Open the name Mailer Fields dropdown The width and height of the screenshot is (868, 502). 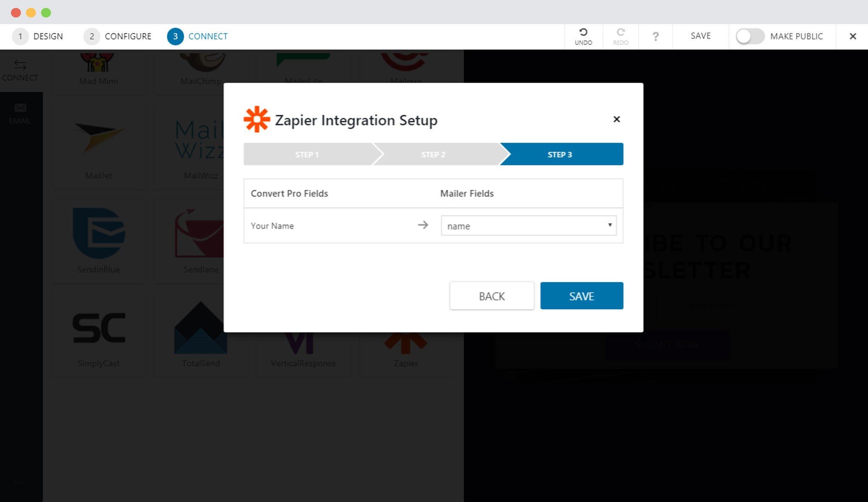click(529, 225)
